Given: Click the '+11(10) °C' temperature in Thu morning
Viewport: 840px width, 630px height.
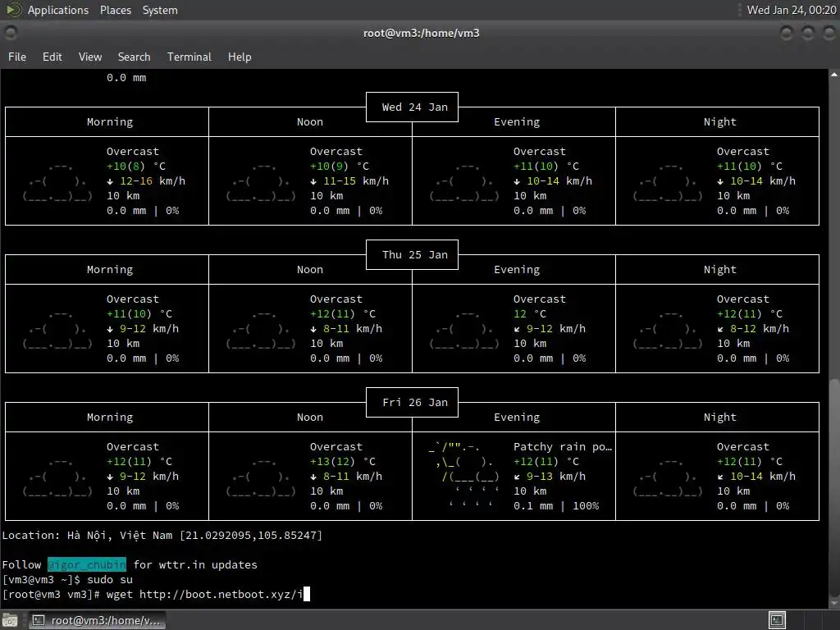Looking at the screenshot, I should (x=139, y=314).
